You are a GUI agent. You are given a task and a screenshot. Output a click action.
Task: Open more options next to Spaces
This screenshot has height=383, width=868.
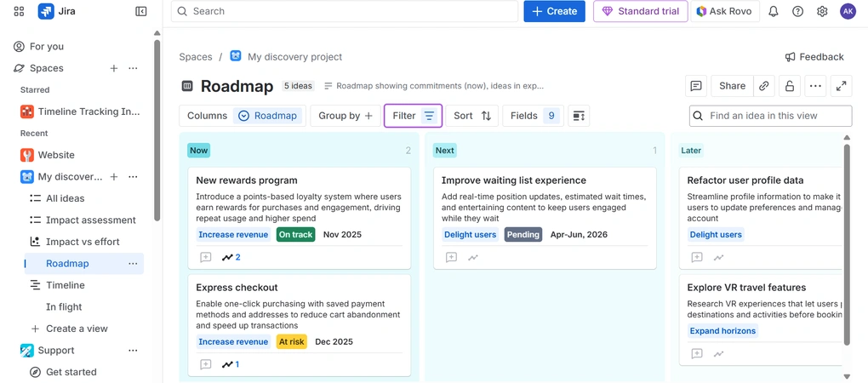pyautogui.click(x=133, y=68)
